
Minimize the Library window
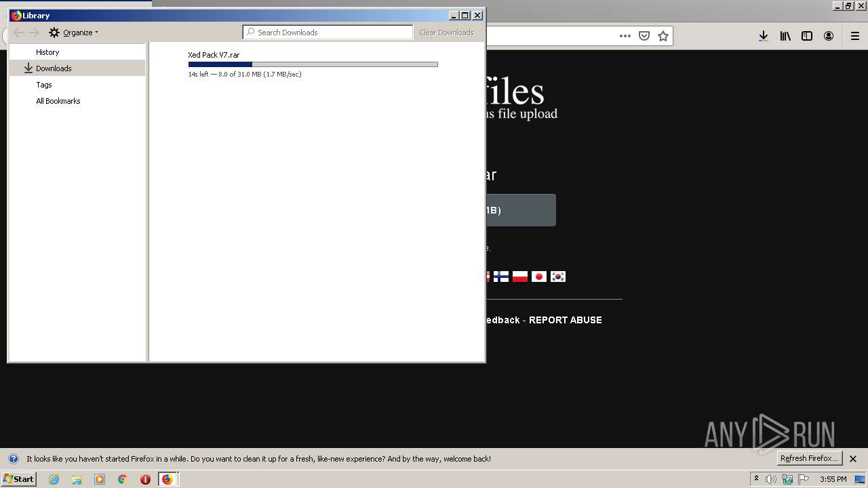click(454, 15)
